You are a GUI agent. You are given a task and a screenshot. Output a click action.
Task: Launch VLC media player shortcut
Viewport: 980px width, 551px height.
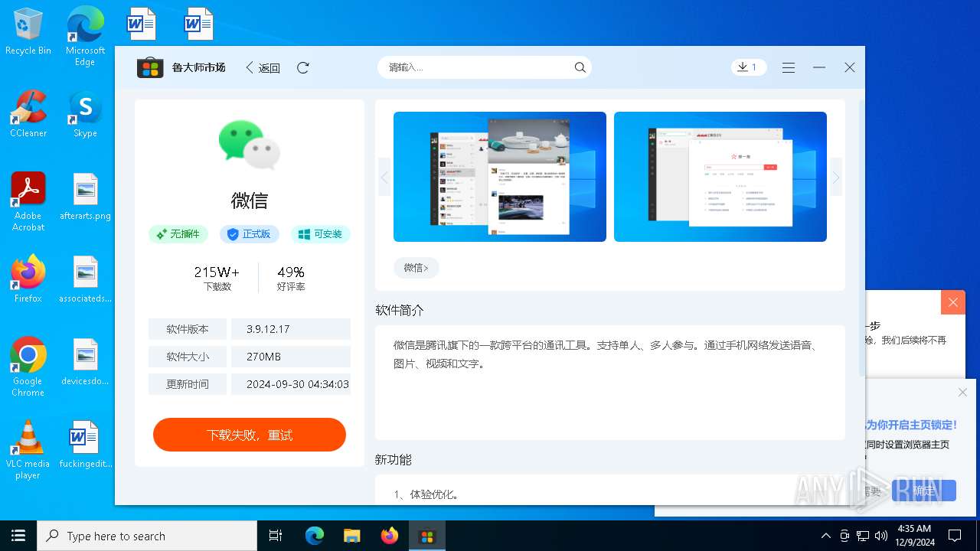[28, 449]
